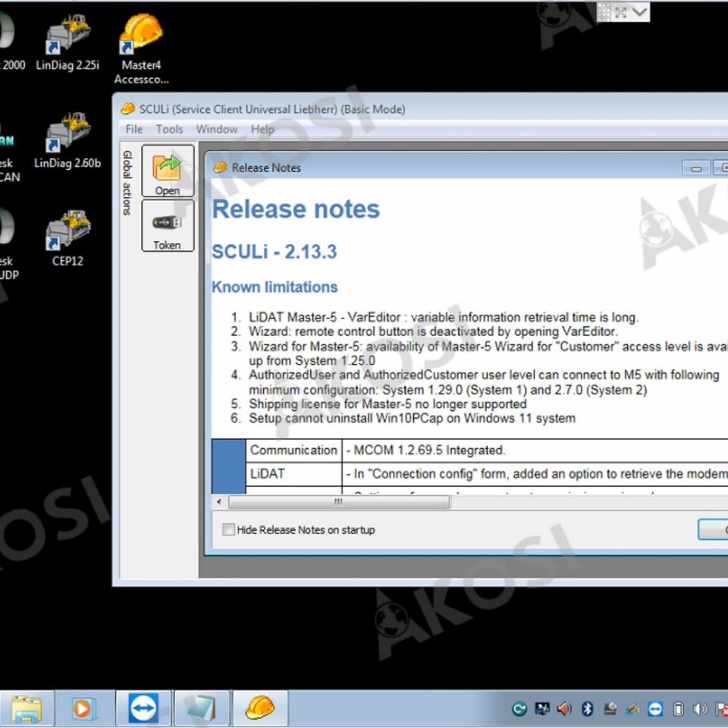Check Hide Release Notes on startup

(228, 529)
